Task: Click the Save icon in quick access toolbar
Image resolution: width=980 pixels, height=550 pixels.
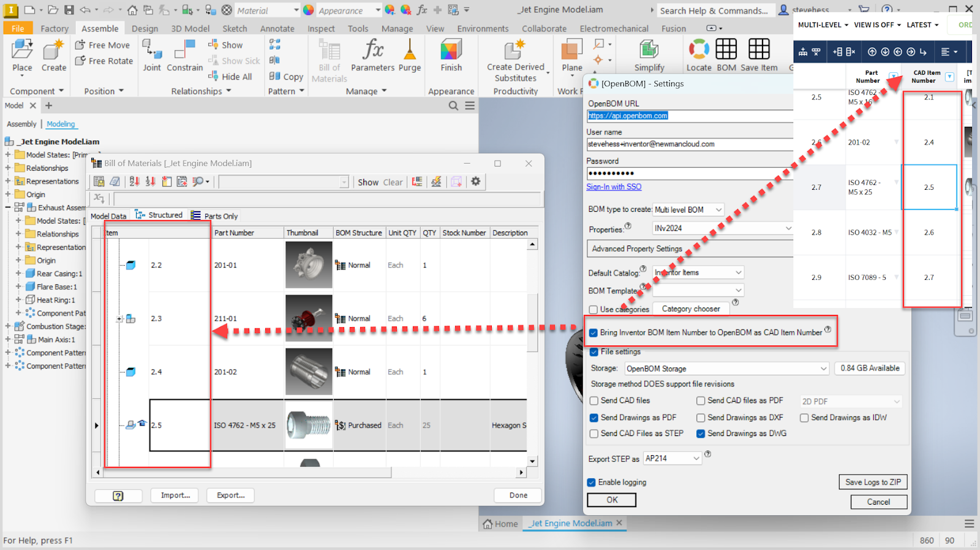Action: 69,10
